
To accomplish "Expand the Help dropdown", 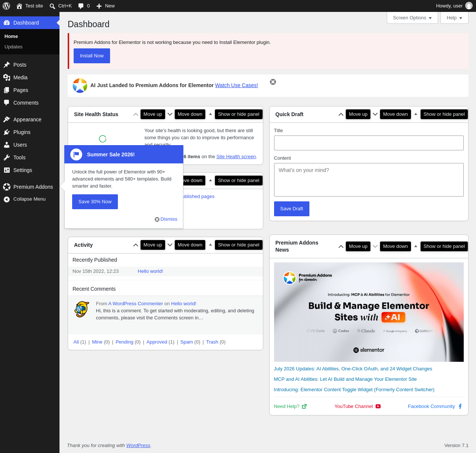I will coord(454,18).
